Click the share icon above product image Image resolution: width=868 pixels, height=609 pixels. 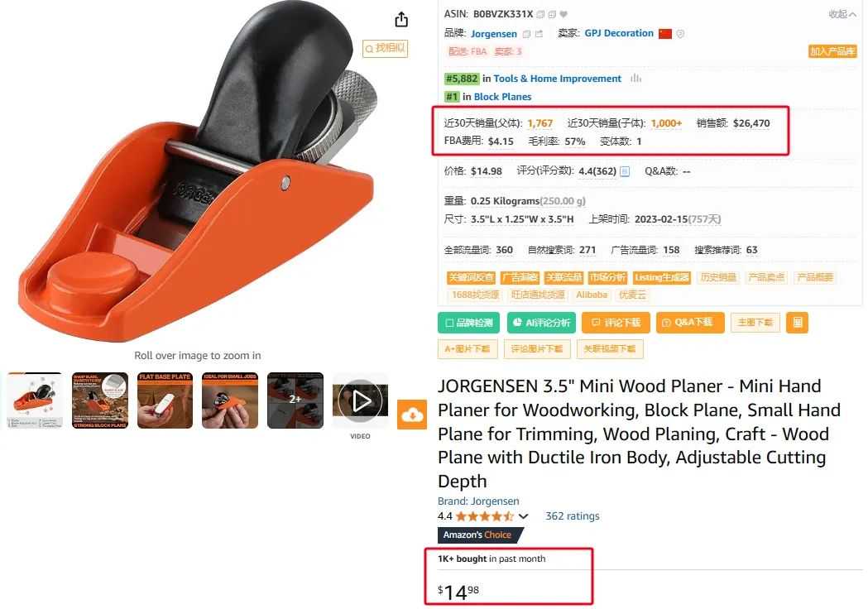[401, 19]
